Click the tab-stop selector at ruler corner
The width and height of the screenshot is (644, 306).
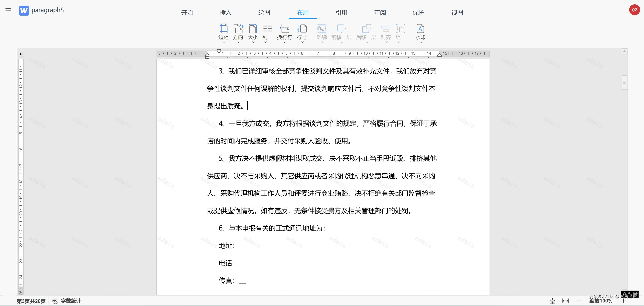[x=21, y=54]
